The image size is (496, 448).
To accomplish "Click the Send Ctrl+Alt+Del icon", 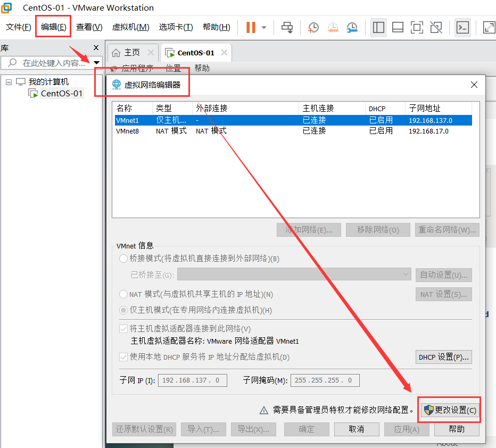I will pos(287,28).
